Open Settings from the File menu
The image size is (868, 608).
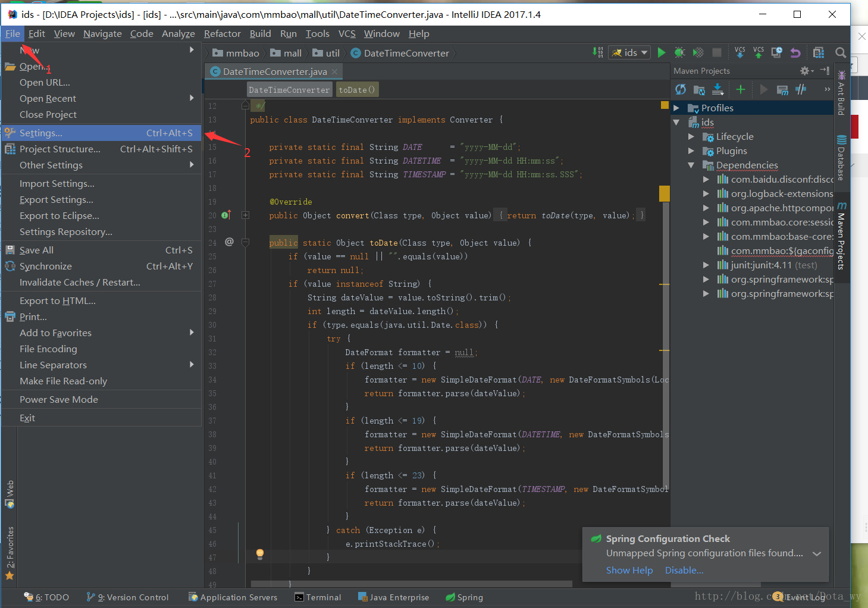click(101, 133)
